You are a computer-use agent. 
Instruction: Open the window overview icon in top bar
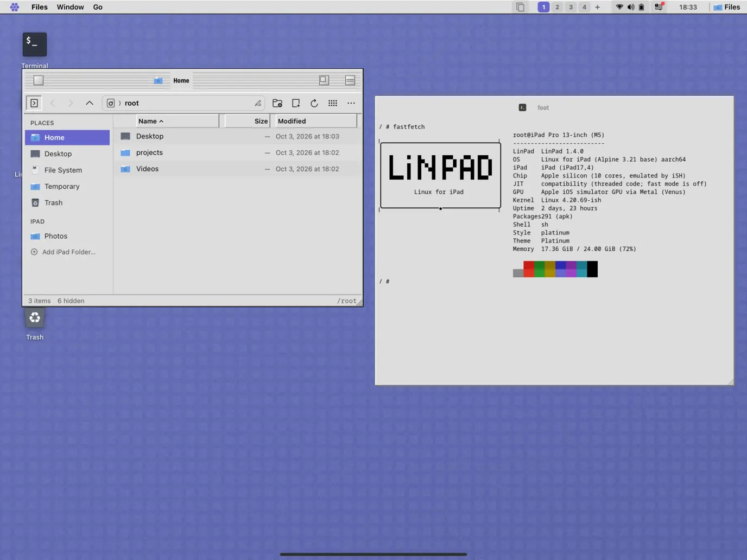tap(520, 7)
